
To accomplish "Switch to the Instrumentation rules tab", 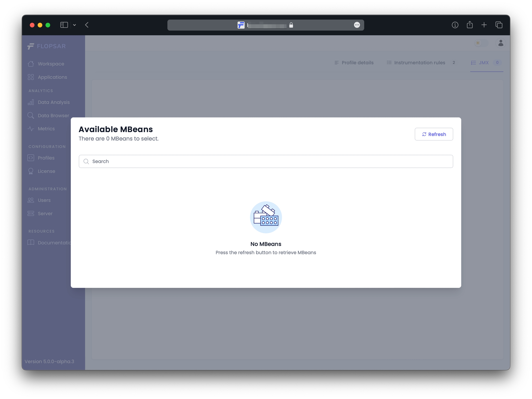I will pyautogui.click(x=420, y=63).
